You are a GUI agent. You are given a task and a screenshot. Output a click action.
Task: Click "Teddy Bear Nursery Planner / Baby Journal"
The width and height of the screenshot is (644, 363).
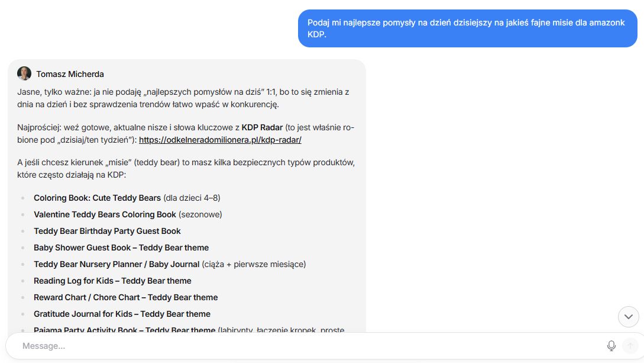[x=116, y=264]
